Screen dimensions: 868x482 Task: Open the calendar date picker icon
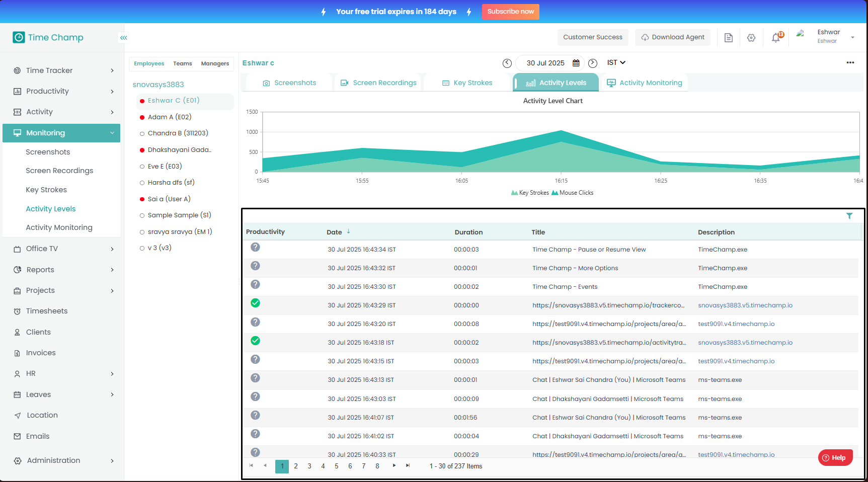[x=576, y=63]
